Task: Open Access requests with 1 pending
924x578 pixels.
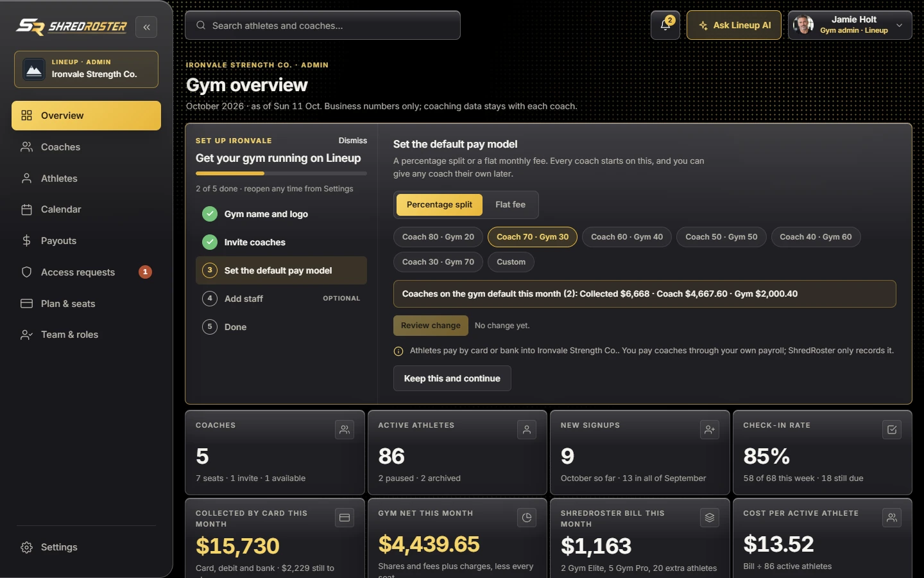Action: click(86, 272)
